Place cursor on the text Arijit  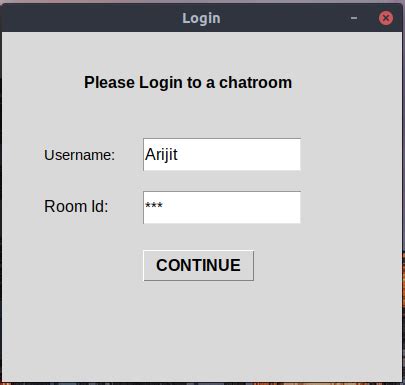coord(161,154)
